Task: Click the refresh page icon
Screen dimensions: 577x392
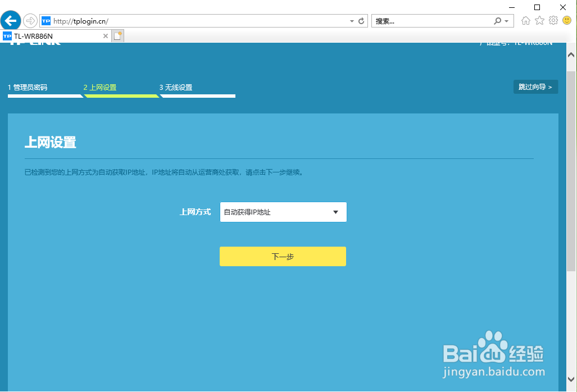Action: coord(361,20)
